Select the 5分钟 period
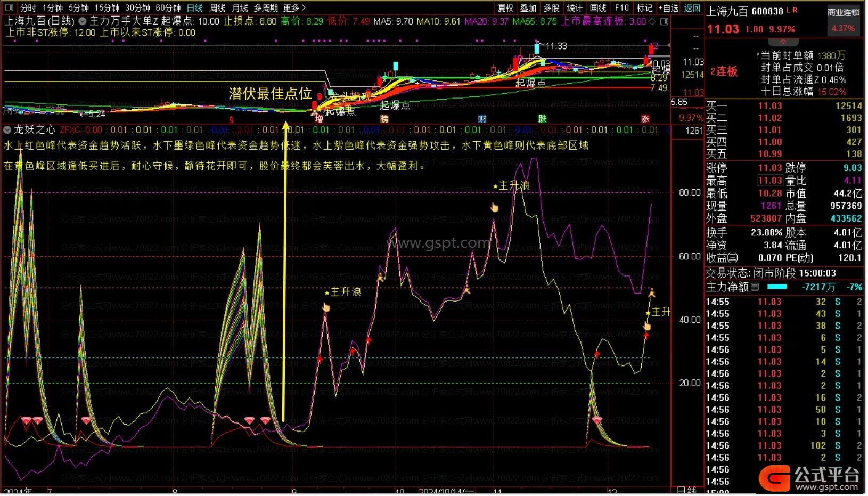Screen dimensions: 868x496 (x=79, y=7)
